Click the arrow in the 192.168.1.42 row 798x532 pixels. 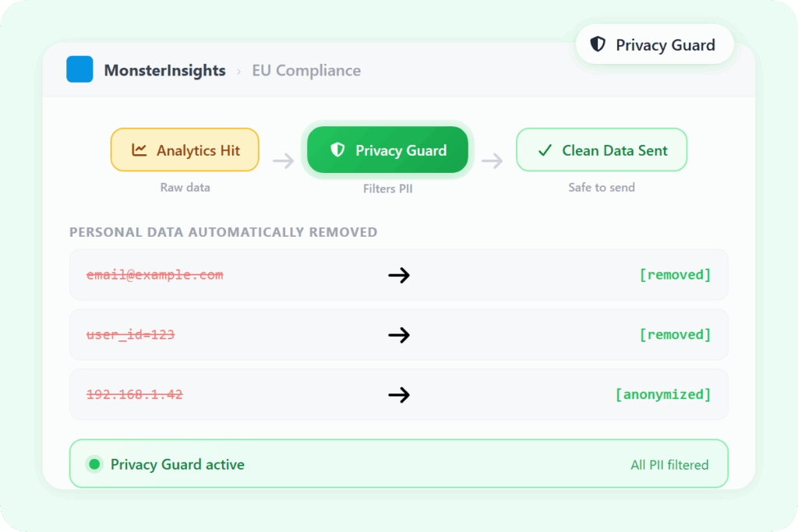399,395
